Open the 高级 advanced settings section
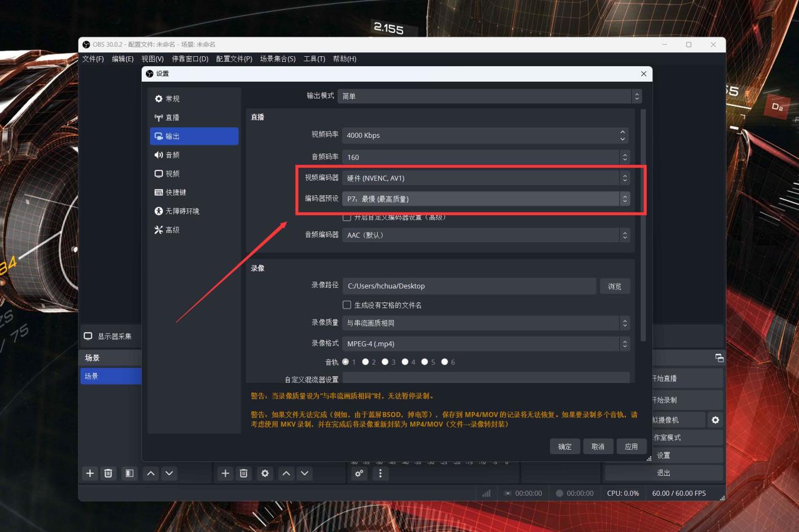The image size is (799, 532). click(x=194, y=230)
